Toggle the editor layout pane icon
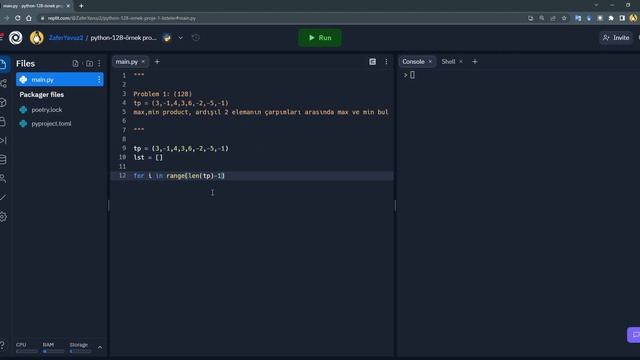Viewport: 640px width, 360px height. [x=372, y=62]
